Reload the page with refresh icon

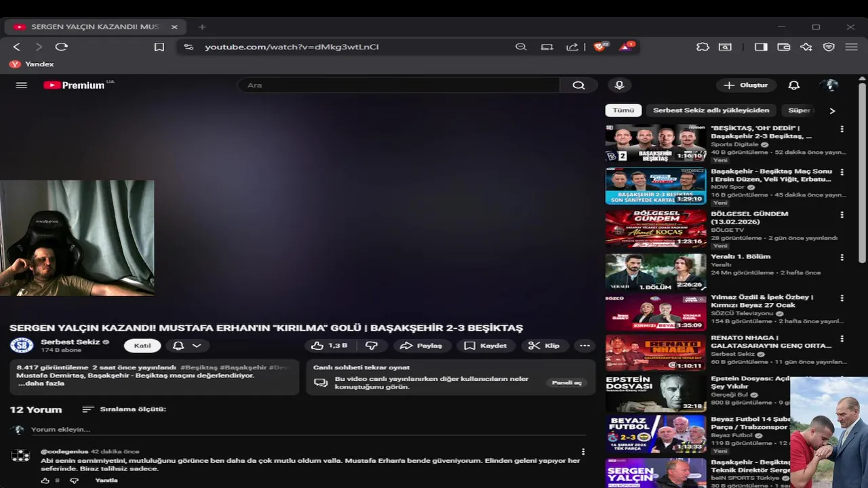[62, 47]
